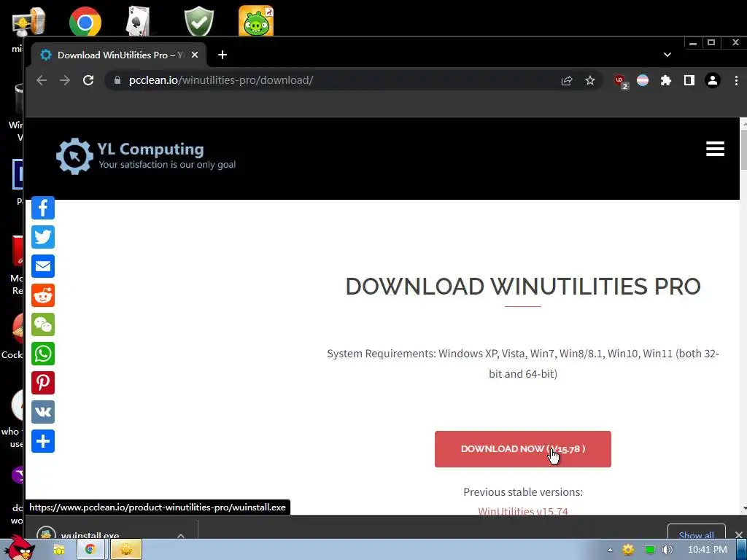Open Chrome's three-dot menu
The width and height of the screenshot is (747, 560).
point(736,80)
